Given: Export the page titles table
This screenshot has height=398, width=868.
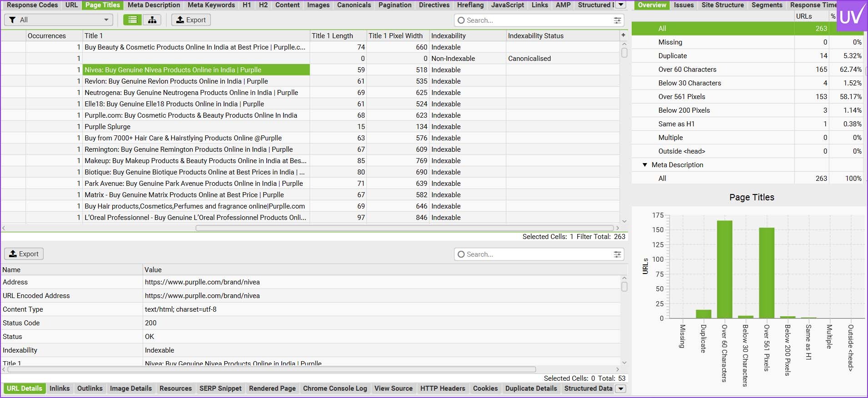Looking at the screenshot, I should [191, 20].
